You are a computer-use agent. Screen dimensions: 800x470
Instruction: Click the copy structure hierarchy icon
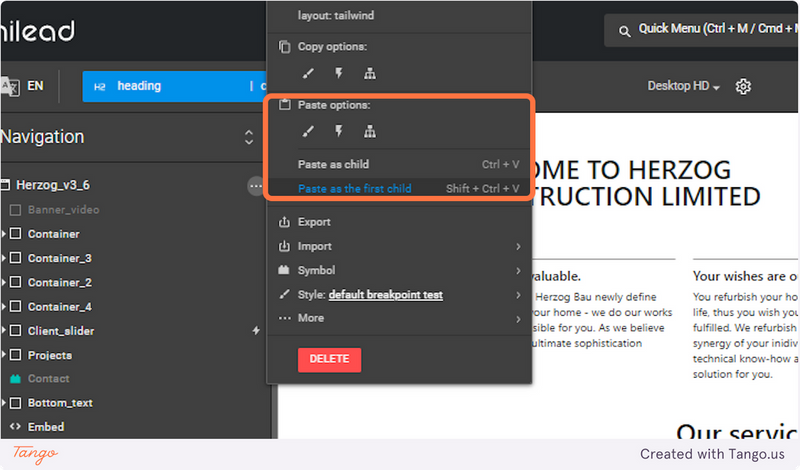pyautogui.click(x=370, y=73)
